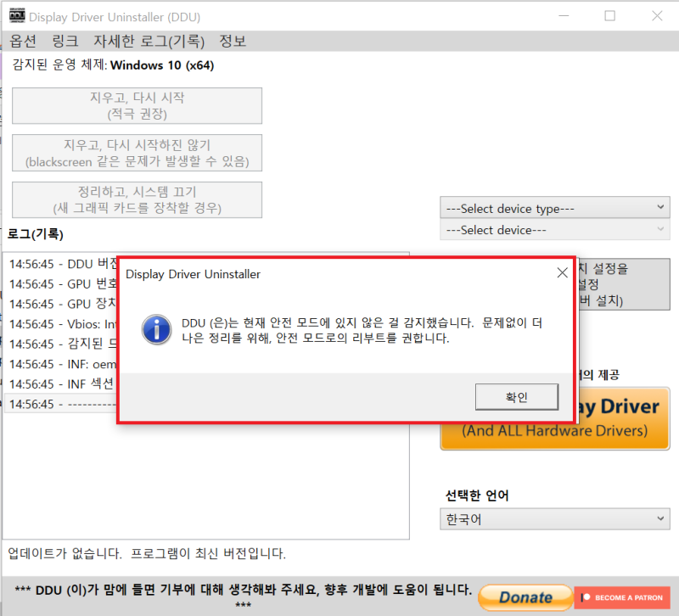The image size is (679, 616).
Task: Click the blue information icon in the dialog
Action: click(x=156, y=328)
